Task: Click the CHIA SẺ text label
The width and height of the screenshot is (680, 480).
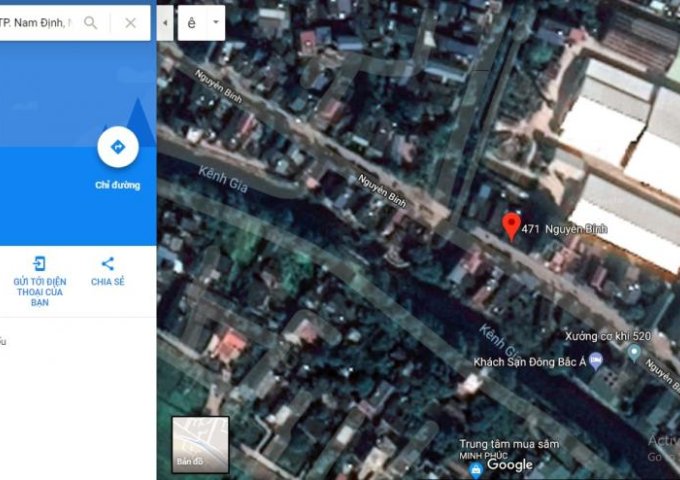Action: click(107, 282)
